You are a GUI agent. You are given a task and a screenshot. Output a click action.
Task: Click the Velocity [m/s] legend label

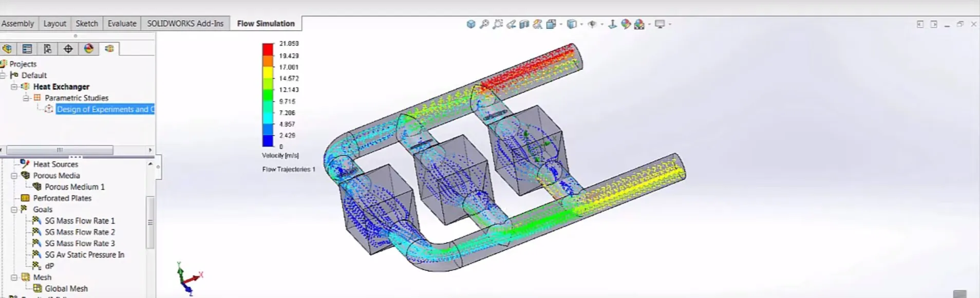coord(280,156)
